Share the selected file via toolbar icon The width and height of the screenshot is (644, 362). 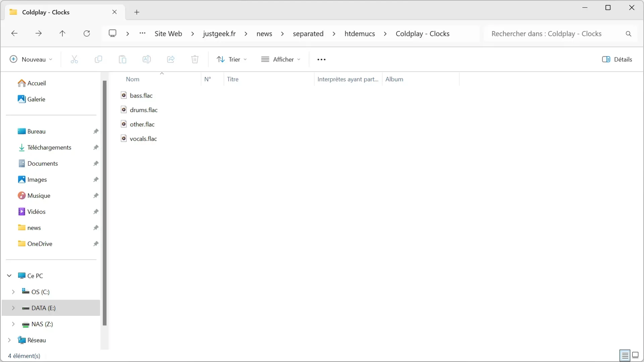pyautogui.click(x=171, y=59)
